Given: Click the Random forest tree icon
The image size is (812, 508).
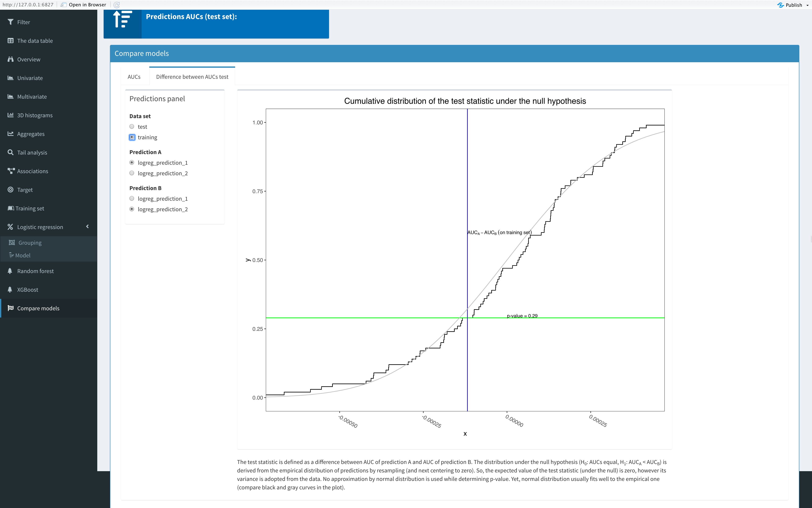Looking at the screenshot, I should pos(10,271).
